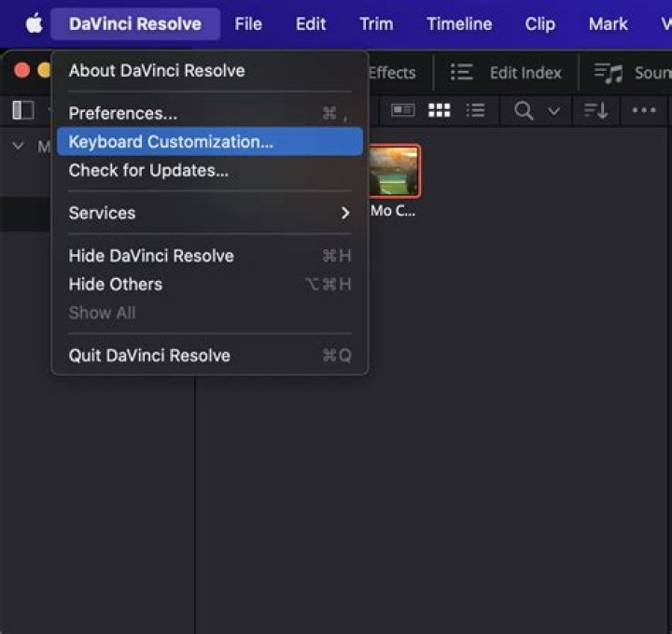This screenshot has width=672, height=634.
Task: Select the landscape clip thumbnail
Action: (x=394, y=171)
